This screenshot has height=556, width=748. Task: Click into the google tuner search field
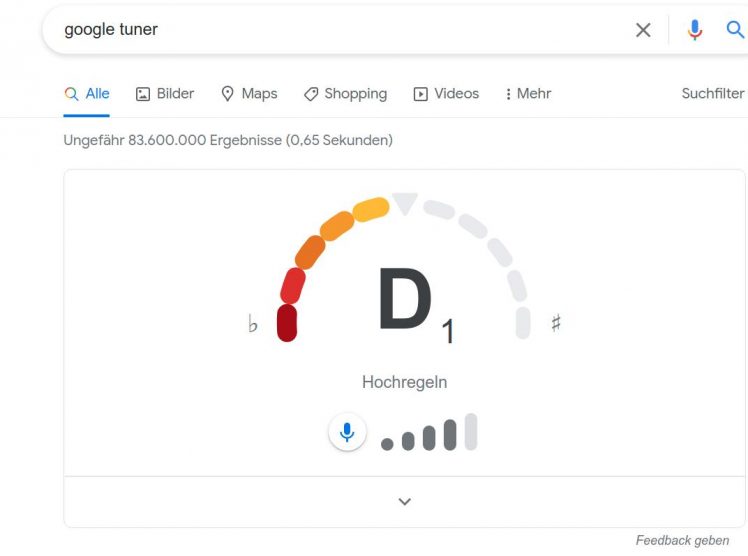[x=330, y=30]
